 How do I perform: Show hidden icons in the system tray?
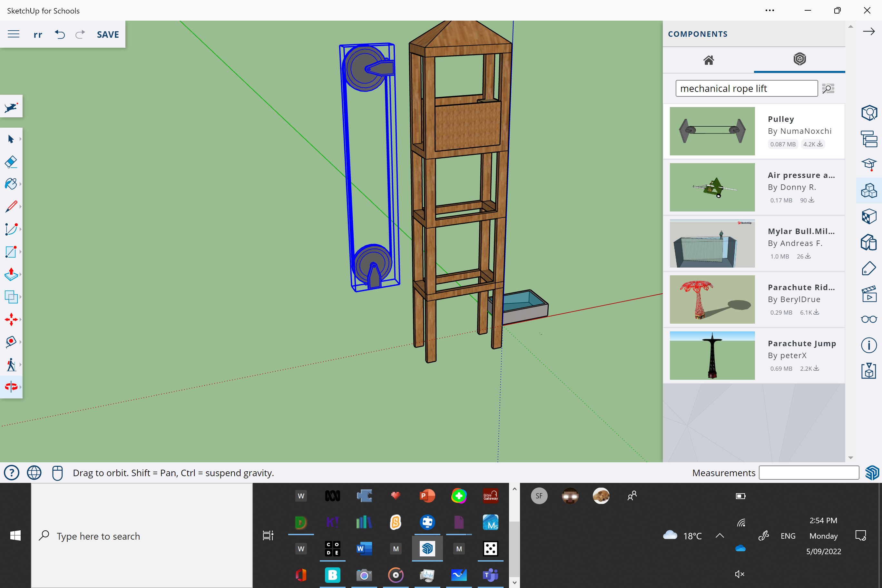pyautogui.click(x=720, y=535)
